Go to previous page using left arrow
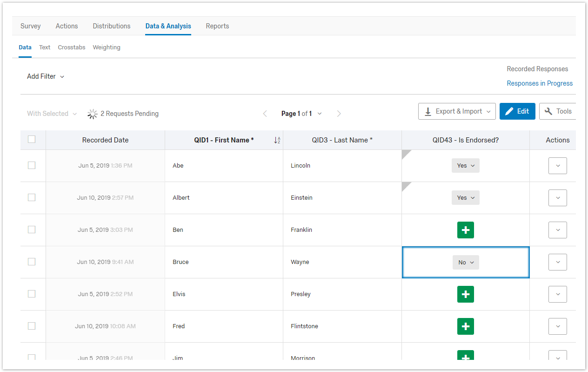Image resolution: width=588 pixels, height=372 pixels. click(x=265, y=114)
